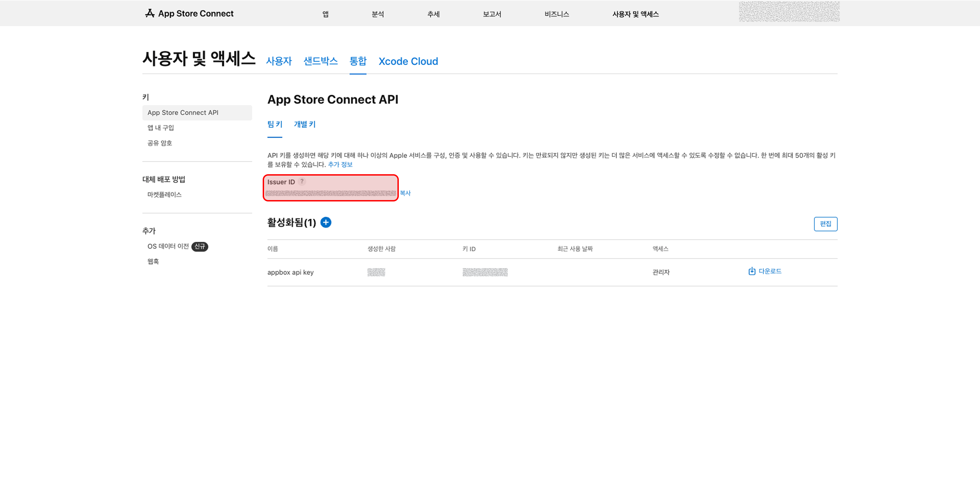Select the 개별 키 tab
The height and width of the screenshot is (490, 980).
click(305, 124)
